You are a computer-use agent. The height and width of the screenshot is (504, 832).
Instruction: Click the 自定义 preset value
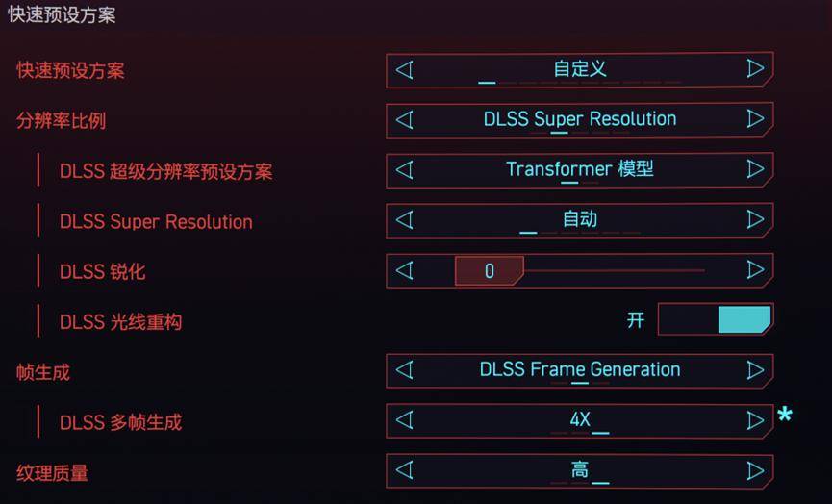point(579,69)
